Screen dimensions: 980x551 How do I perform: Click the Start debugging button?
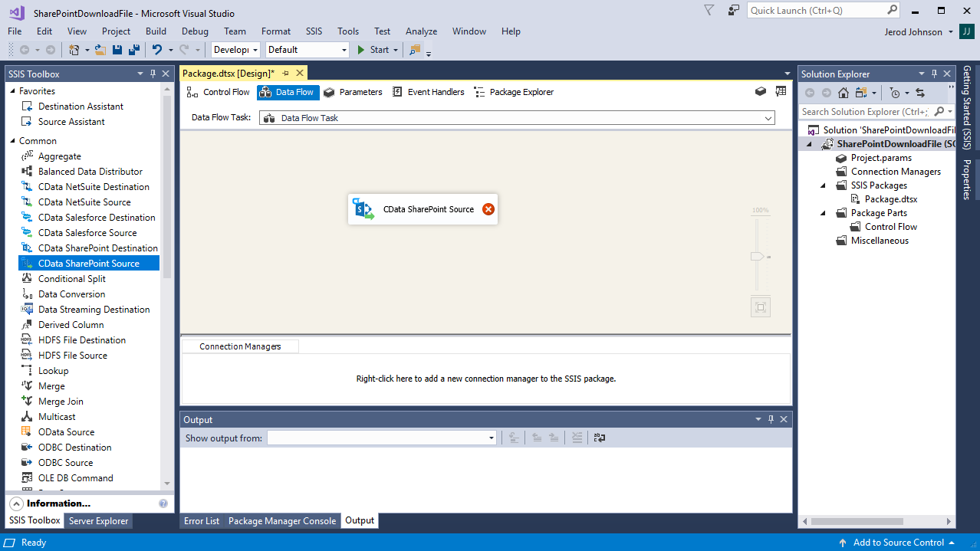[373, 50]
